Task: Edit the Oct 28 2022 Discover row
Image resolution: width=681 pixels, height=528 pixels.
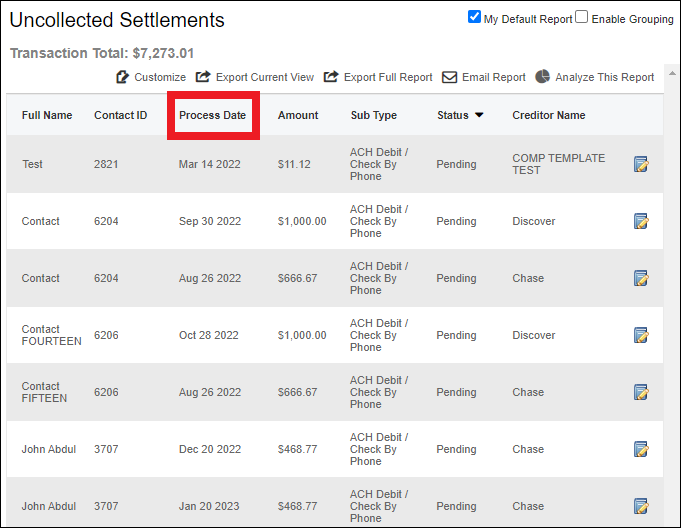Action: tap(641, 335)
